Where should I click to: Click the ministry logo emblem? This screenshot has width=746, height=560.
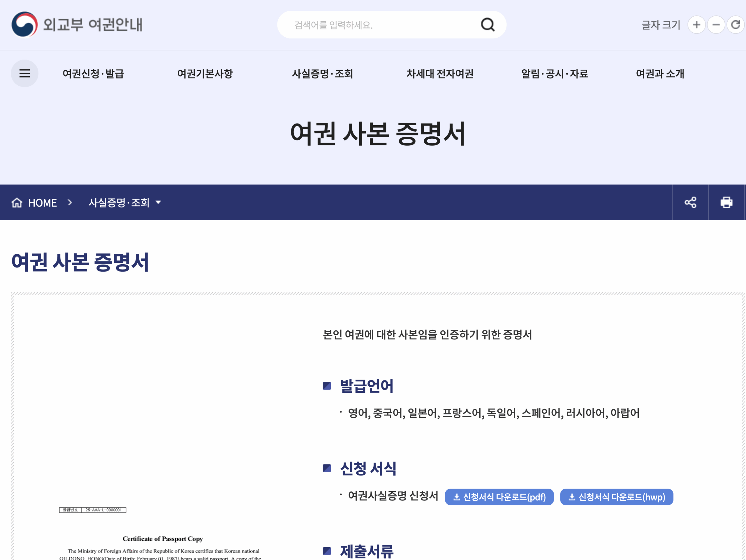tap(24, 24)
